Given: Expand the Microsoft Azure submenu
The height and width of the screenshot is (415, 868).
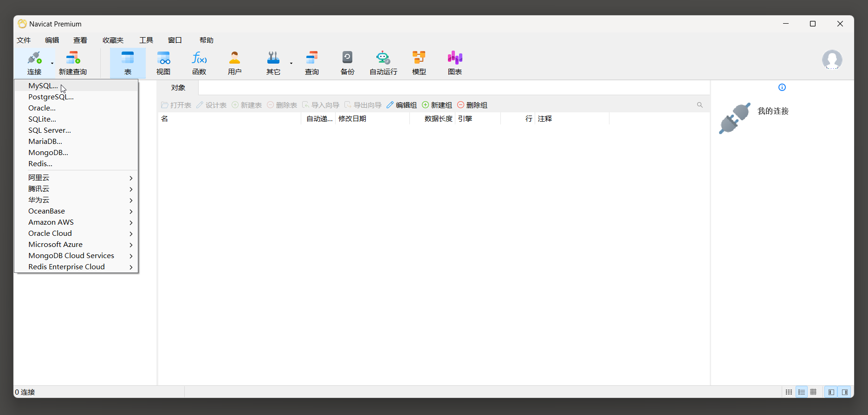Looking at the screenshot, I should click(76, 244).
